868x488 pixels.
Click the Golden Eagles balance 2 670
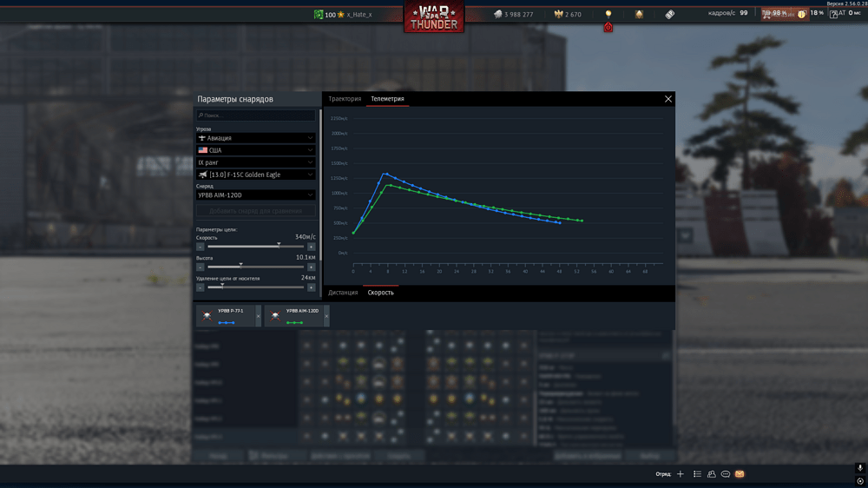[568, 15]
